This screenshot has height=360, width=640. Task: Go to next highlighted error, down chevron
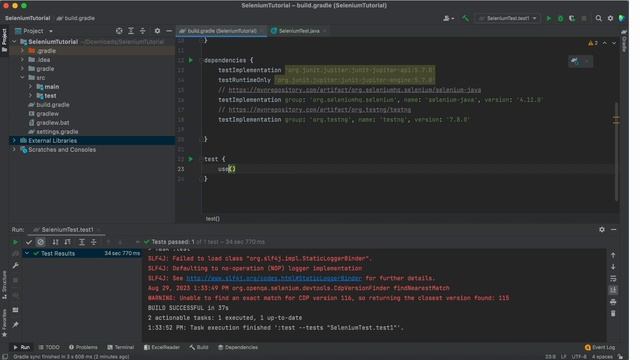pyautogui.click(x=614, y=43)
